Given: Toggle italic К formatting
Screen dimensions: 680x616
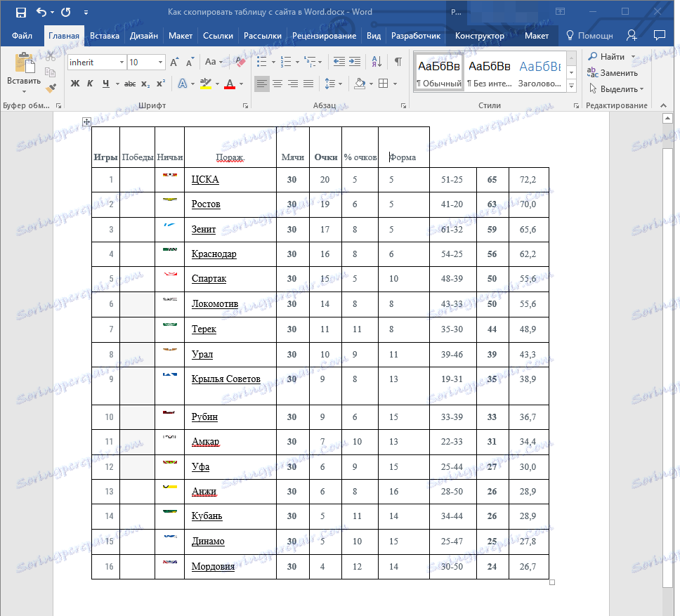Looking at the screenshot, I should point(90,84).
